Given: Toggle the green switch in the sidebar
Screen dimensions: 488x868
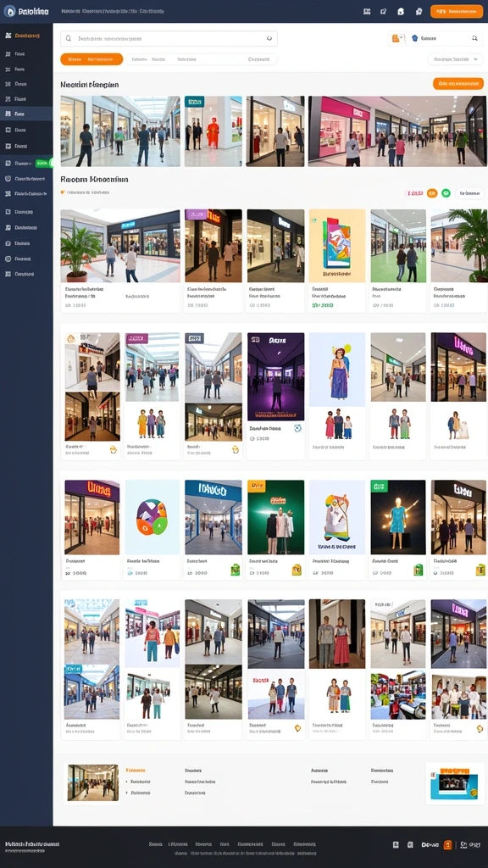Looking at the screenshot, I should [44, 164].
